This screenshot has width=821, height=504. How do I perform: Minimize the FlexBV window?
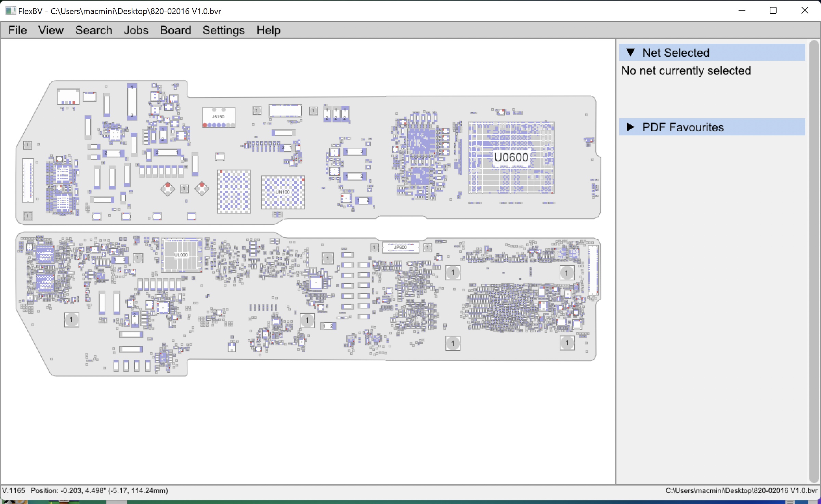pyautogui.click(x=742, y=11)
